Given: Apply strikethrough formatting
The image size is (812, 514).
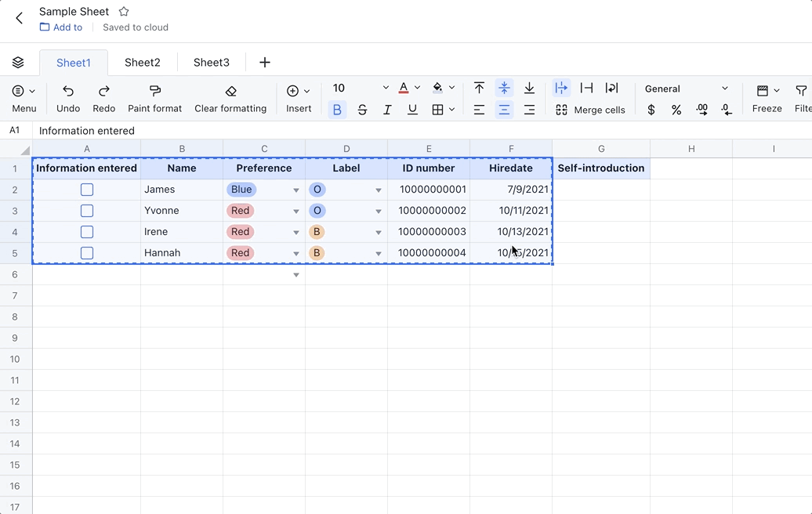Looking at the screenshot, I should point(362,110).
